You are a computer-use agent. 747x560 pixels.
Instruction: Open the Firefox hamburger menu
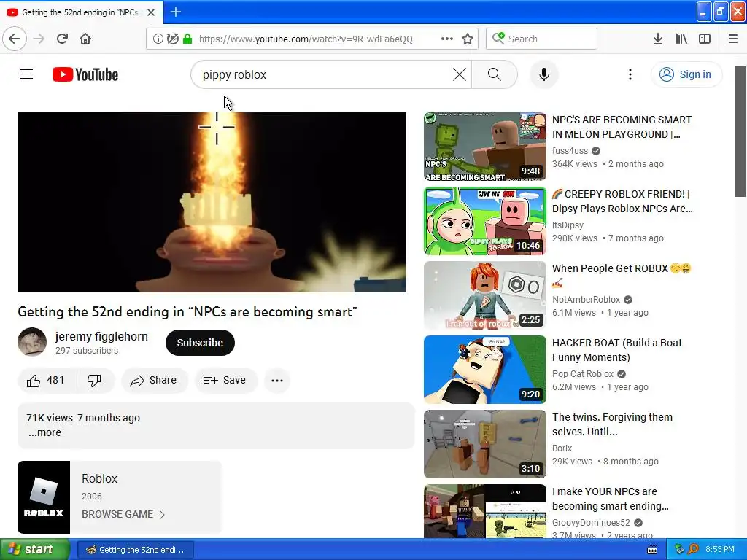coord(733,39)
